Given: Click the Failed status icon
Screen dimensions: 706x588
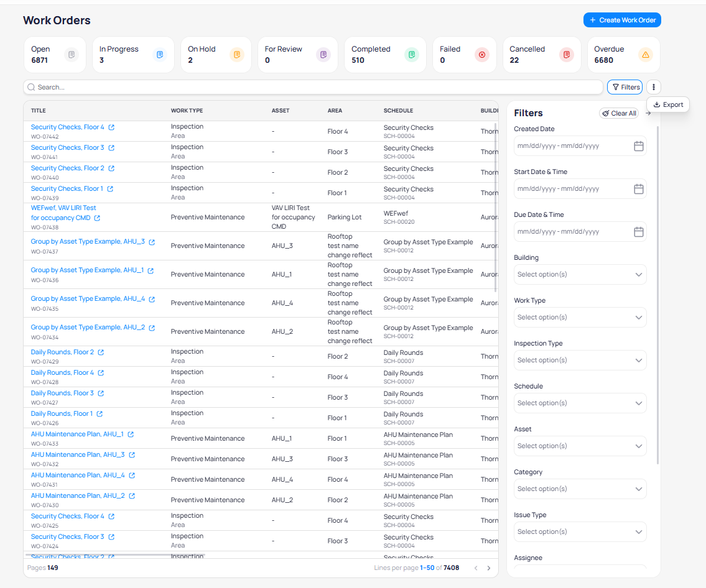Looking at the screenshot, I should 481,55.
